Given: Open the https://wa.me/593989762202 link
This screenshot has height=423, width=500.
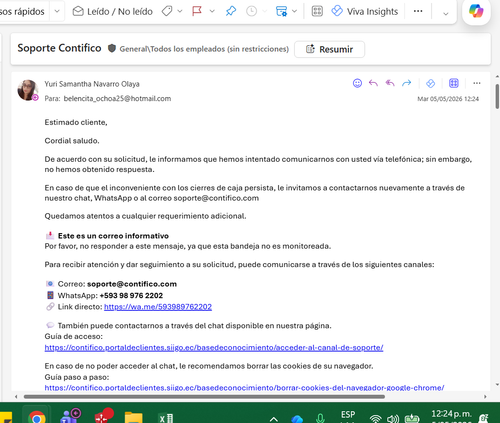Looking at the screenshot, I should point(158,307).
